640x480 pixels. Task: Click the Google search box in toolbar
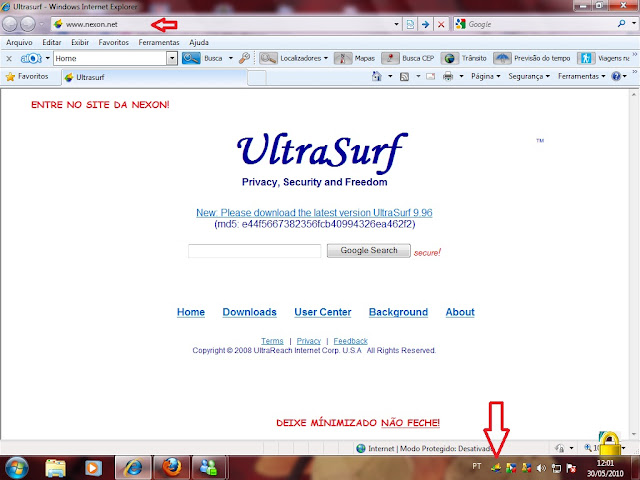540,24
